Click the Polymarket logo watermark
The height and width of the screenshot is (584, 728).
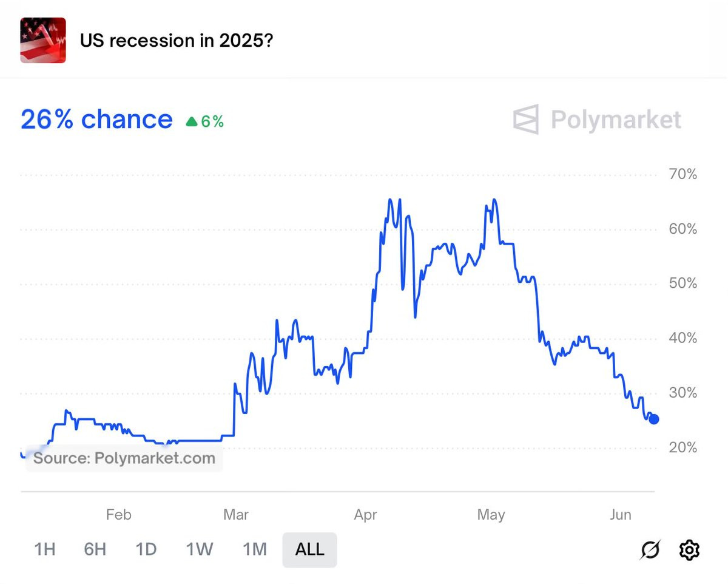point(597,119)
